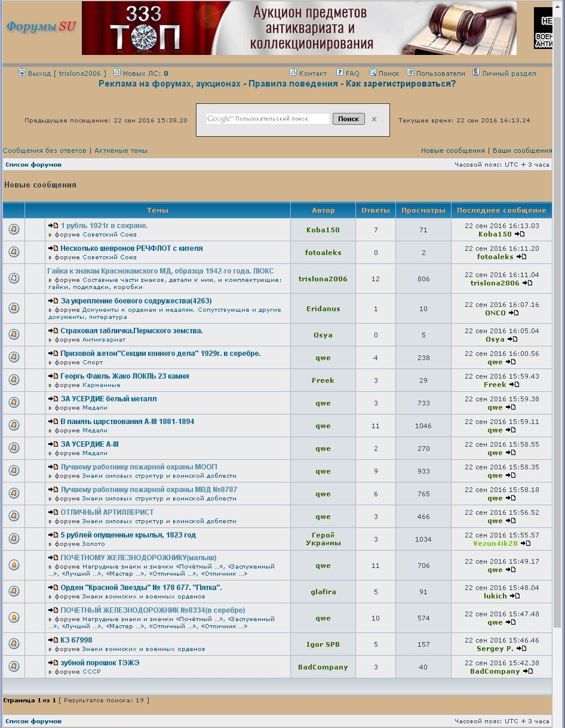Click the antiques auction banner
This screenshot has width=565, height=728.
299,28
